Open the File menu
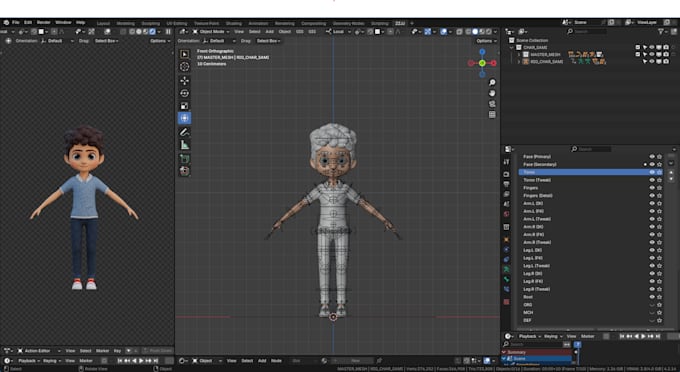Image resolution: width=680 pixels, height=372 pixels. coord(16,23)
